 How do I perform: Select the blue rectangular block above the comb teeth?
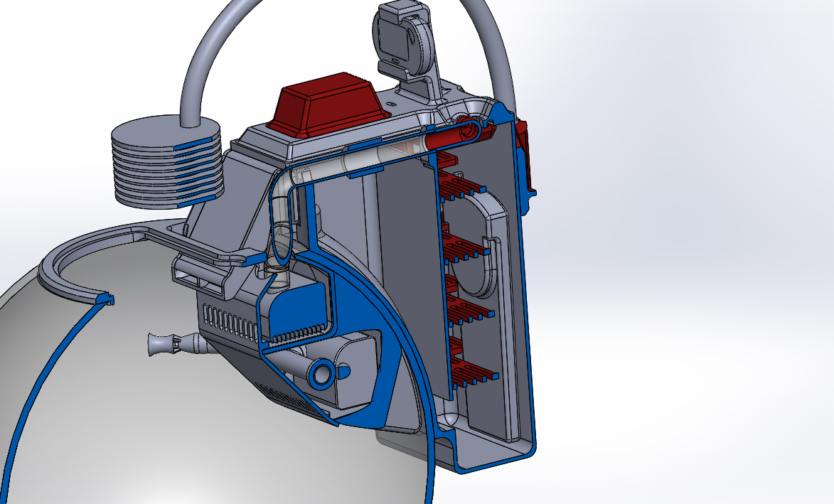[299, 307]
